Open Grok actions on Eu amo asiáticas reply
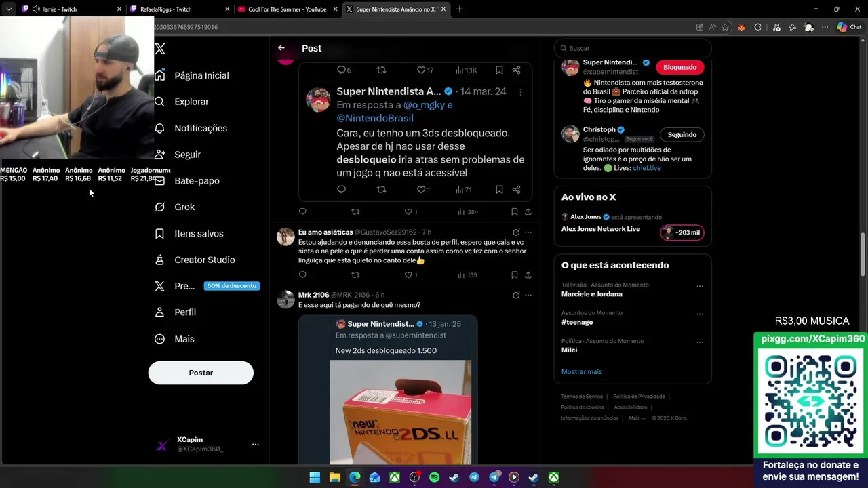The width and height of the screenshot is (868, 488). (516, 232)
